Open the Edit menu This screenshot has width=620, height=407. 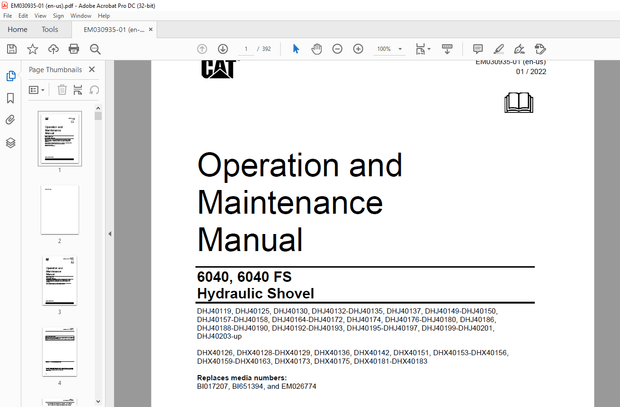click(x=23, y=16)
